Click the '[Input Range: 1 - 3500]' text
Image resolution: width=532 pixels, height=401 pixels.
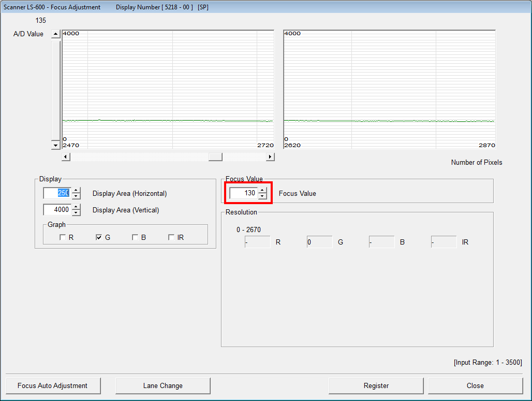pyautogui.click(x=488, y=362)
